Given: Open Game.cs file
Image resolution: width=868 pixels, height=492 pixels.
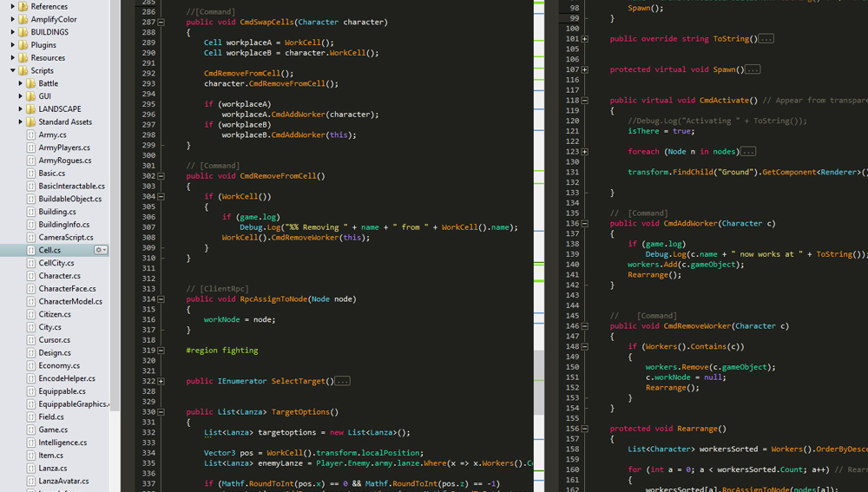Looking at the screenshot, I should tap(53, 430).
